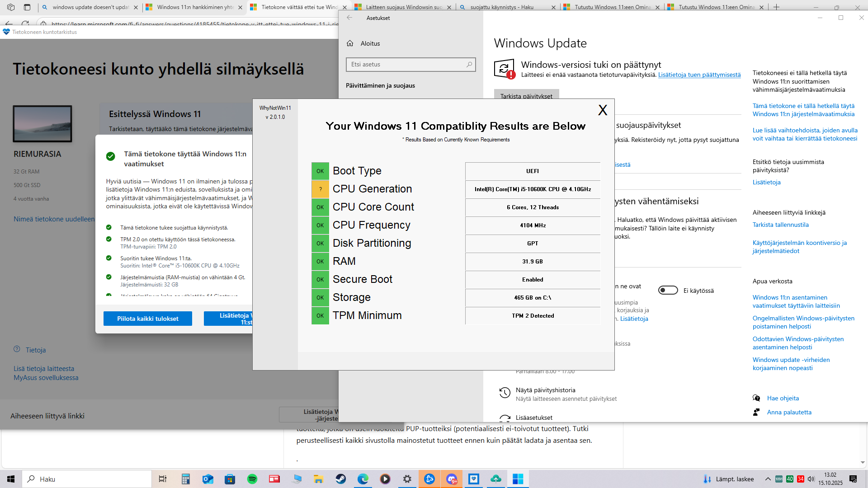
Task: Open Spotify from taskbar
Action: 252,479
